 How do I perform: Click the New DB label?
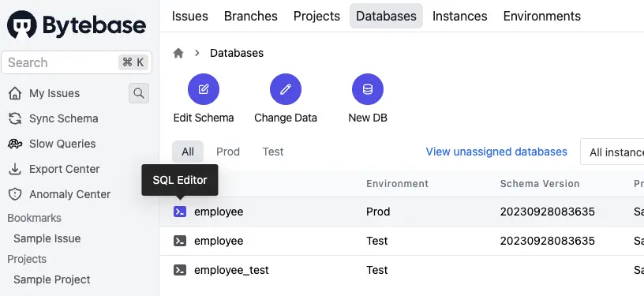tap(368, 118)
